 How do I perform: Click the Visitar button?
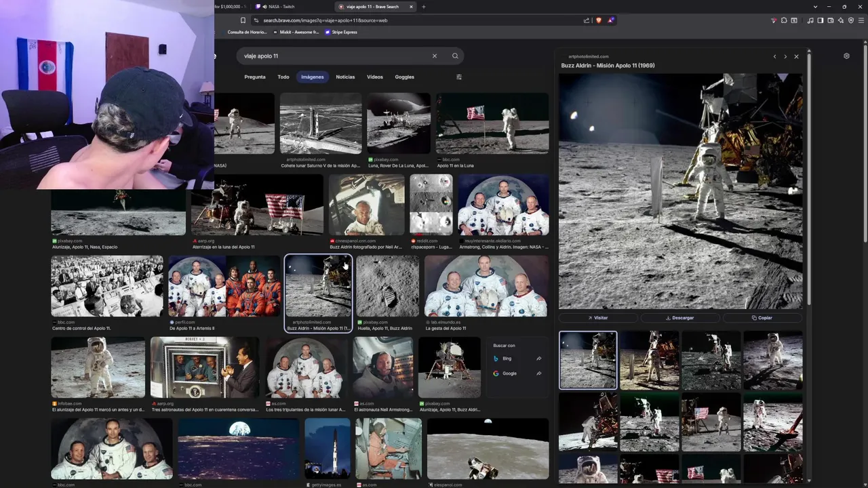click(x=598, y=318)
